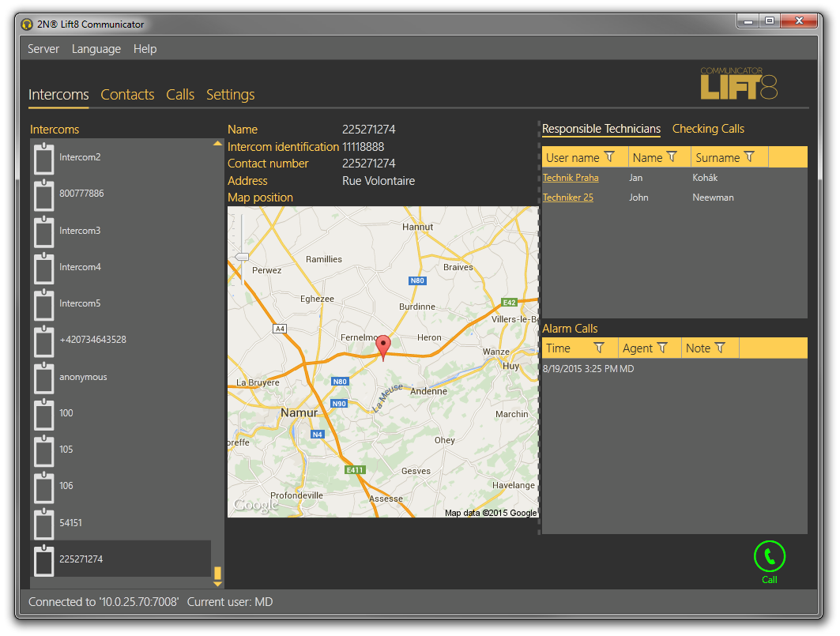Select the anonymous intercom entry
This screenshot has width=840, height=636.
[x=83, y=377]
